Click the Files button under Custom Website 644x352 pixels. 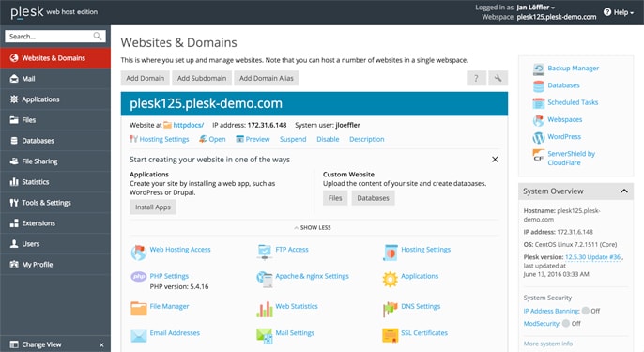pyautogui.click(x=335, y=198)
